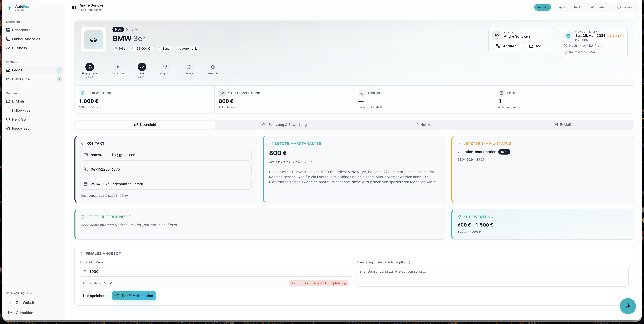Screen dimensions: 644x324
Task: Open the E-Mails sidebar item
Action: coord(34,101)
